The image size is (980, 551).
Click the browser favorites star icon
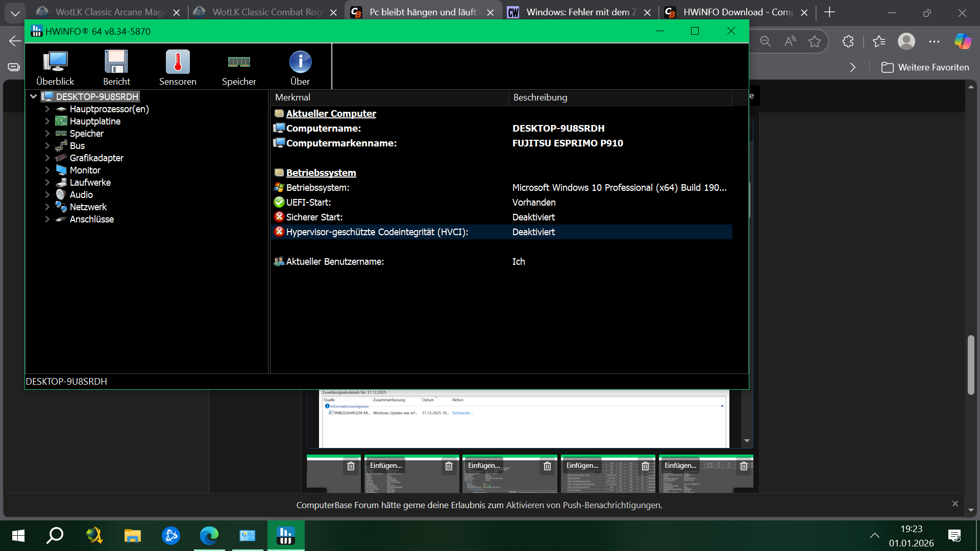pyautogui.click(x=815, y=41)
